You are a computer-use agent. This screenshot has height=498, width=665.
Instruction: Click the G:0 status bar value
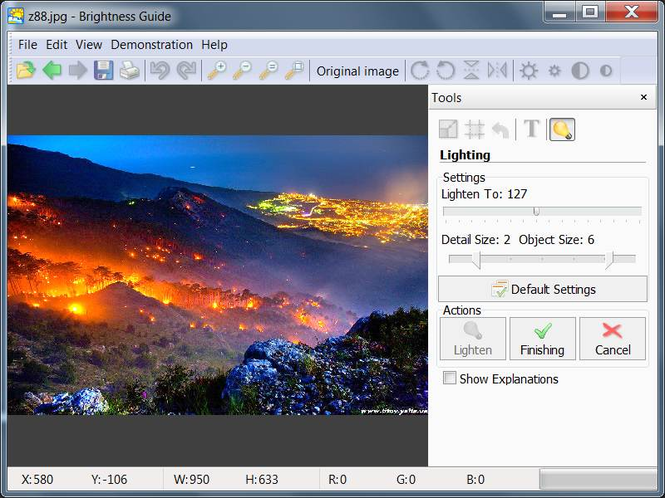(406, 479)
